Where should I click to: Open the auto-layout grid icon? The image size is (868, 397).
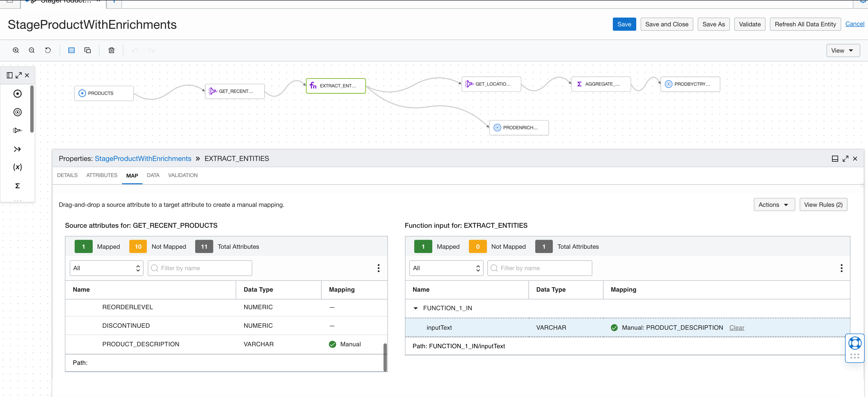coord(71,50)
